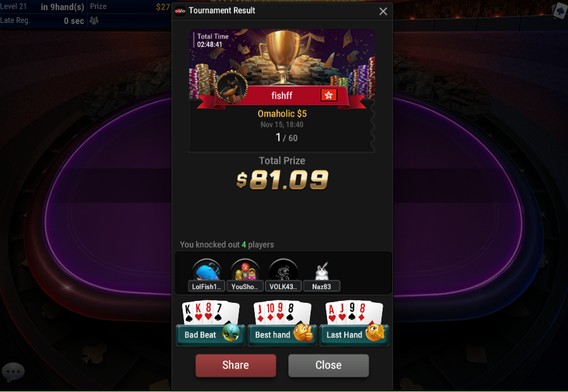
Task: Click the card icon at top-right corner
Action: click(x=560, y=11)
